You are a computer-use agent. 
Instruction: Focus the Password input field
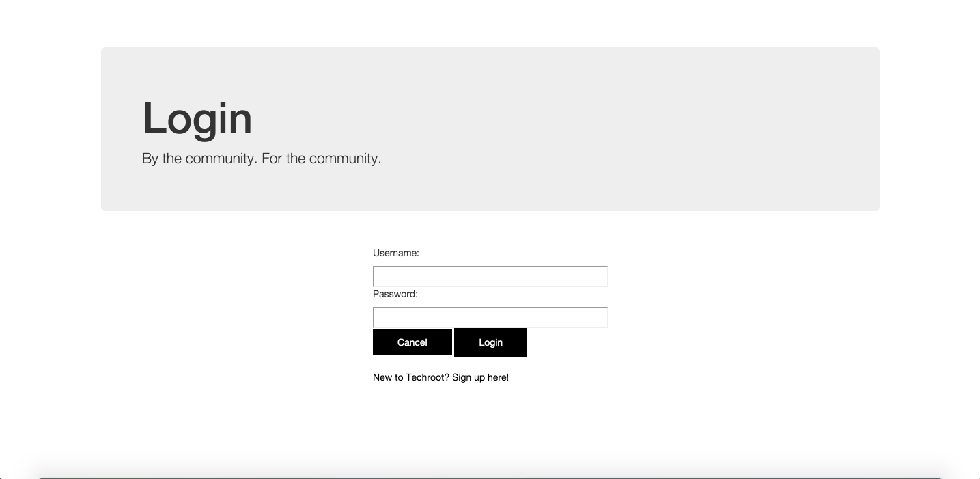coord(490,318)
